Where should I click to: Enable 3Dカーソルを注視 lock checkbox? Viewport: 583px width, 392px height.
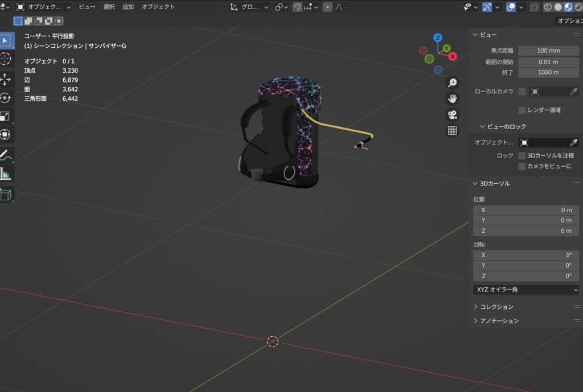click(522, 155)
